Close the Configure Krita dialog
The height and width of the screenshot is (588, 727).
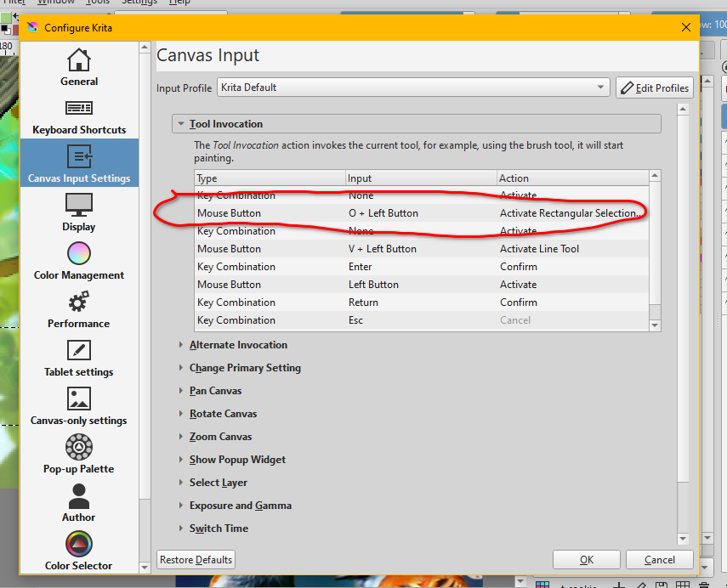point(686,27)
